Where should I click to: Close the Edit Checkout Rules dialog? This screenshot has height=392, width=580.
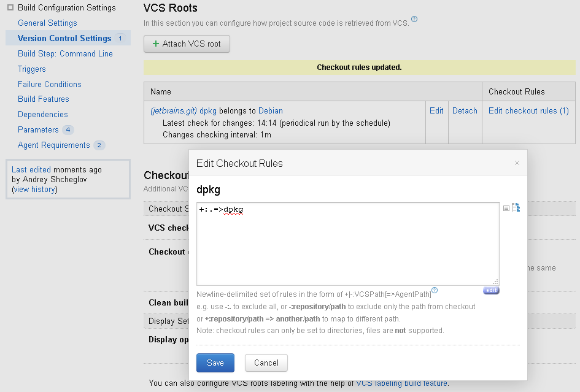point(517,163)
